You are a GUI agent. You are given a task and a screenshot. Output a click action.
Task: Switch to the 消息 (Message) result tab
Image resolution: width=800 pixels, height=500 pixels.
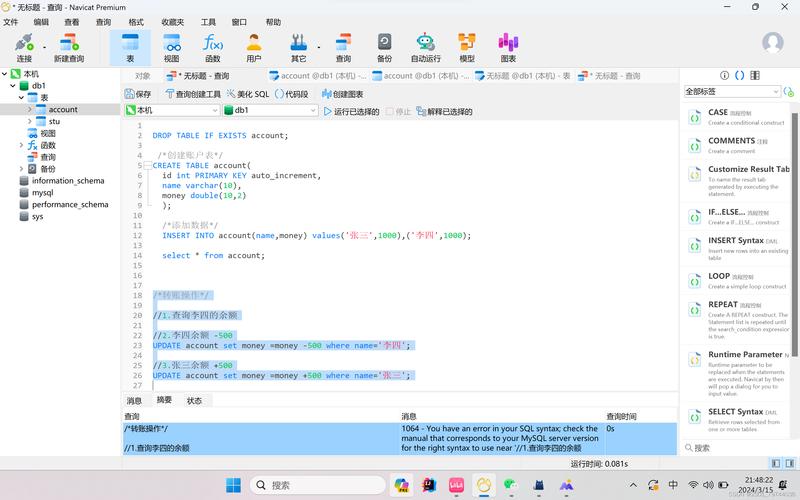click(134, 401)
